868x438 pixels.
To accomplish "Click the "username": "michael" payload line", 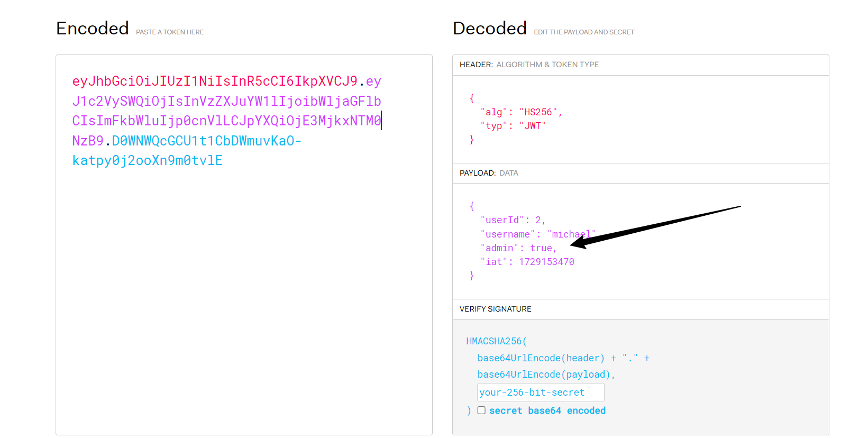I will [538, 234].
